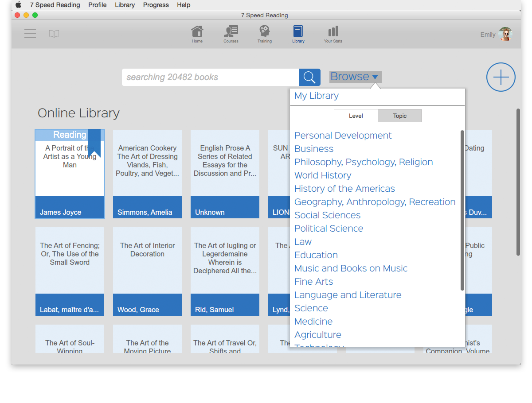The height and width of the screenshot is (403, 532).
Task: Choose Geography, Anthropology, Recreation topic
Action: pyautogui.click(x=375, y=202)
